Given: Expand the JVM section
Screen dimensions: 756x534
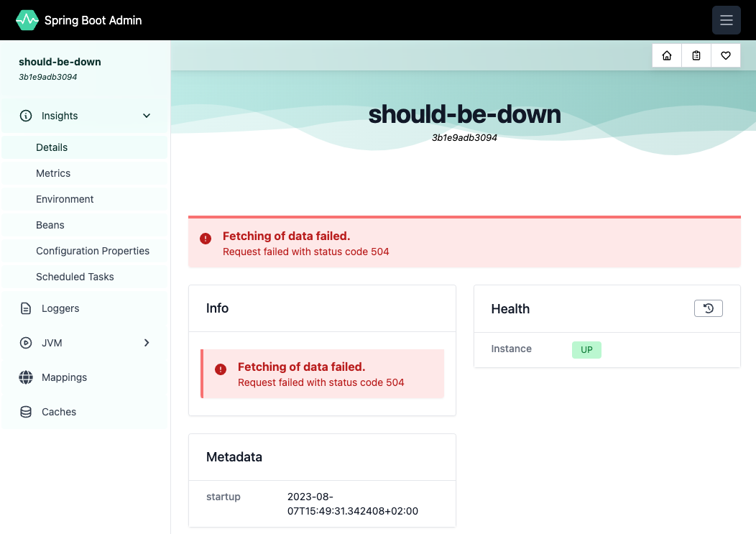Looking at the screenshot, I should tap(147, 343).
